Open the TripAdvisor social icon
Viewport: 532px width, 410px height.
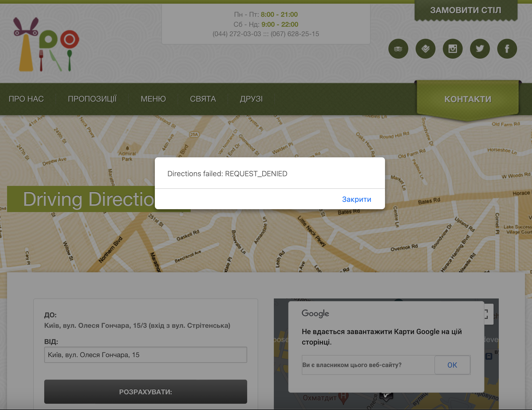click(x=398, y=49)
